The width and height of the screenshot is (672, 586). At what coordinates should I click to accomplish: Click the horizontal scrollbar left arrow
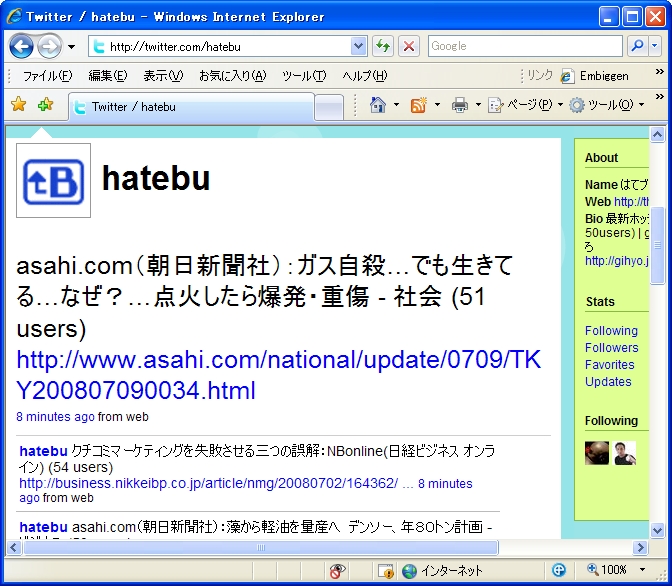click(14, 547)
